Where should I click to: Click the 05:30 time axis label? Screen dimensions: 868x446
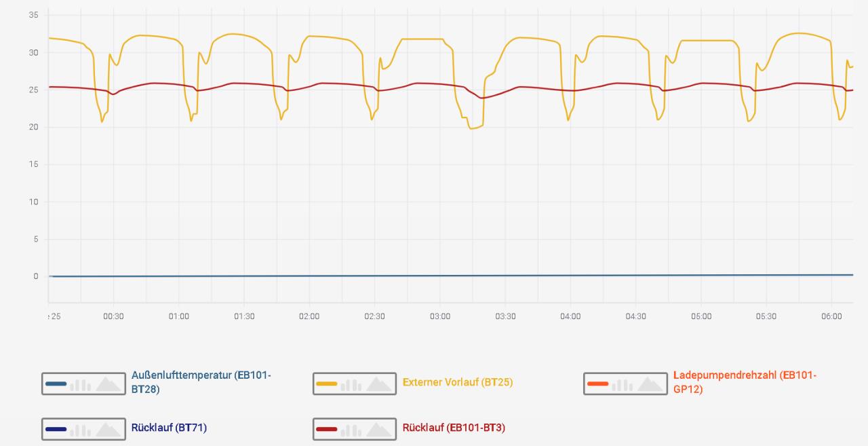(x=766, y=316)
